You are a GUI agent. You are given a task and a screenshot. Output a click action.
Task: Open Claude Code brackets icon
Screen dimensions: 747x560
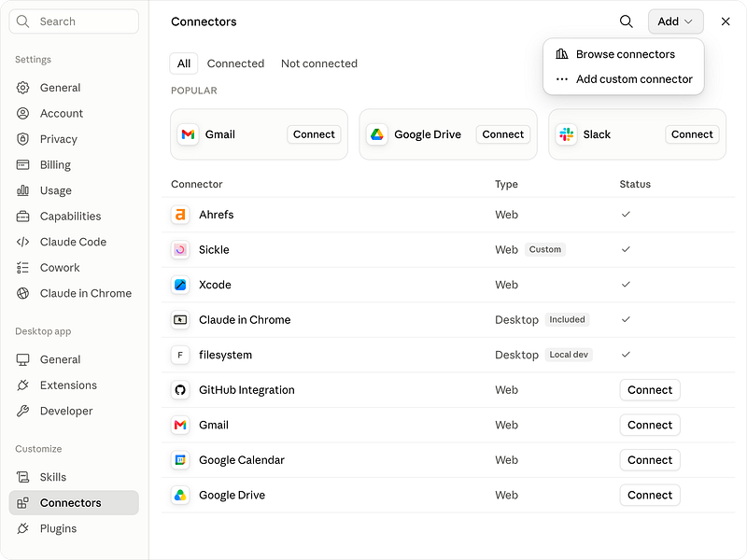click(22, 242)
